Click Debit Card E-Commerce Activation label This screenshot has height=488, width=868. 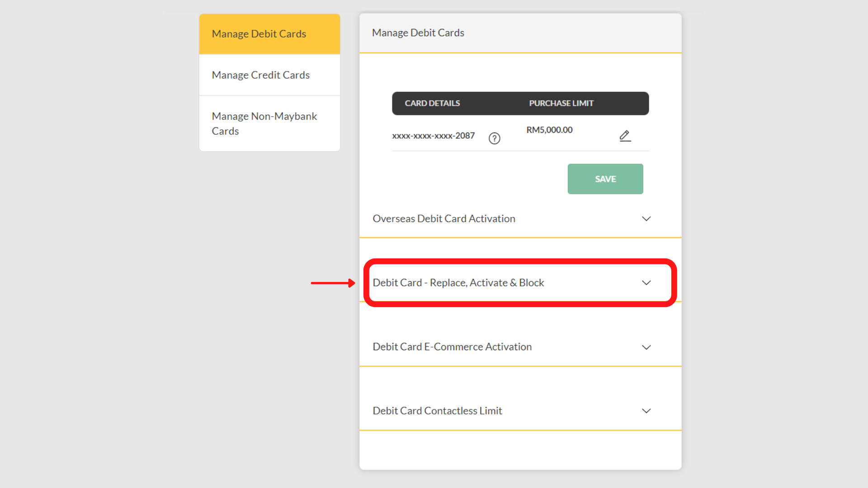[x=452, y=347]
